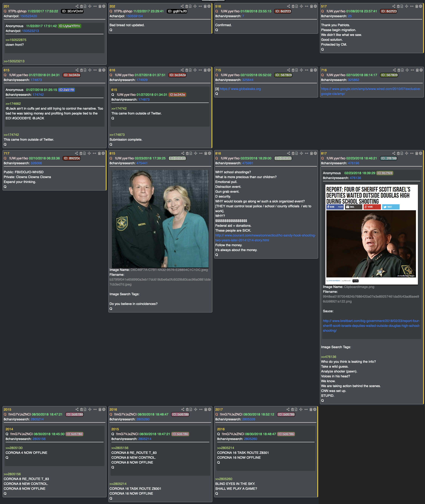The height and width of the screenshot is (504, 425).
Task: Open qresearch post link 325644
Action: coord(248,80)
